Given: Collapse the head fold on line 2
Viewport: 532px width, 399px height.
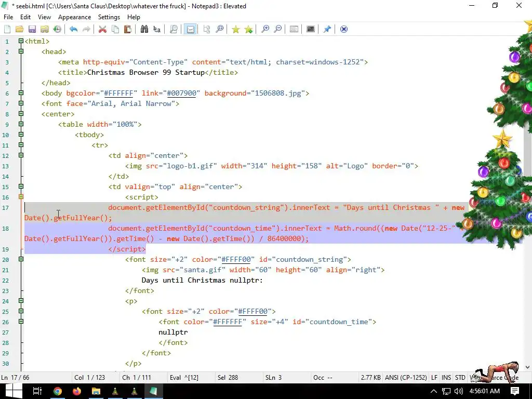Looking at the screenshot, I should click(x=21, y=51).
